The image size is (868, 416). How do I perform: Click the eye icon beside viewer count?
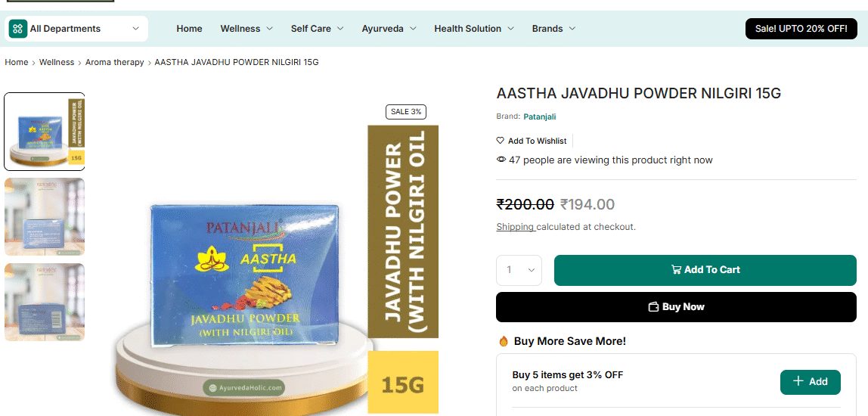click(501, 160)
